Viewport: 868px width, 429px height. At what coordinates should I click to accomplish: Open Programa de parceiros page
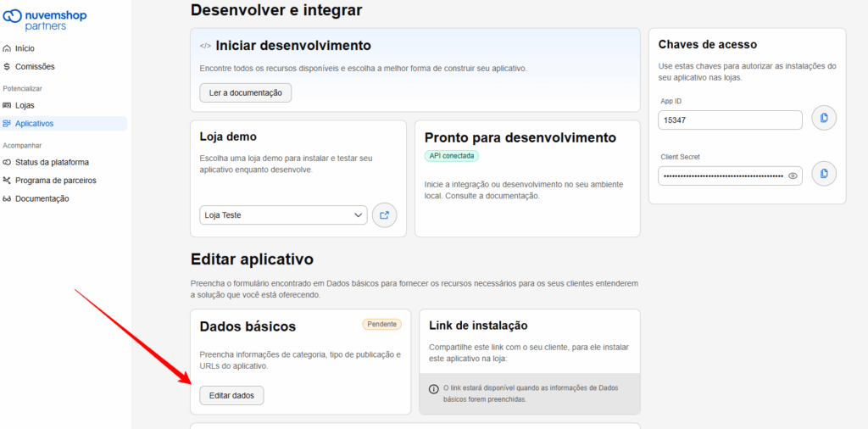(55, 181)
